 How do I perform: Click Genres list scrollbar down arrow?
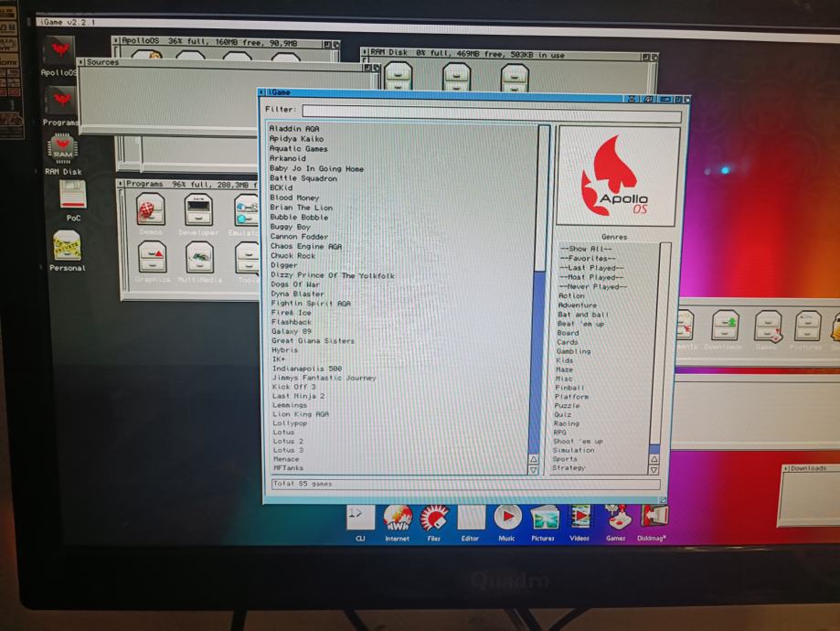pos(654,470)
